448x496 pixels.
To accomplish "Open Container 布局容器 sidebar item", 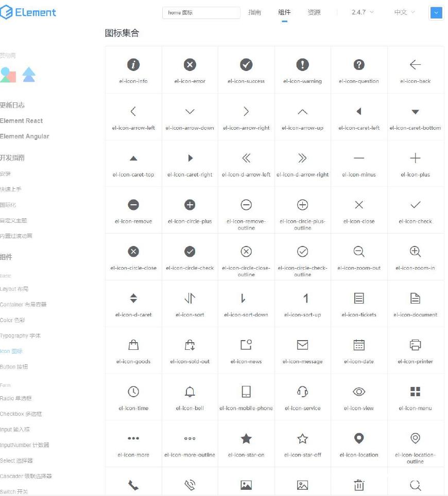I will point(23,304).
